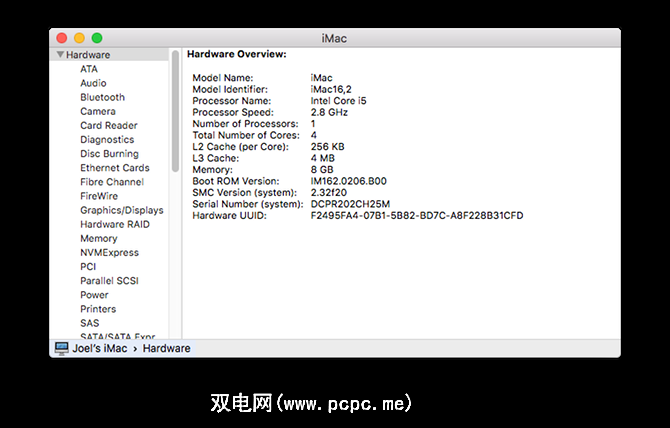Select Card Reader in the sidebar
670x428 pixels.
tap(109, 125)
